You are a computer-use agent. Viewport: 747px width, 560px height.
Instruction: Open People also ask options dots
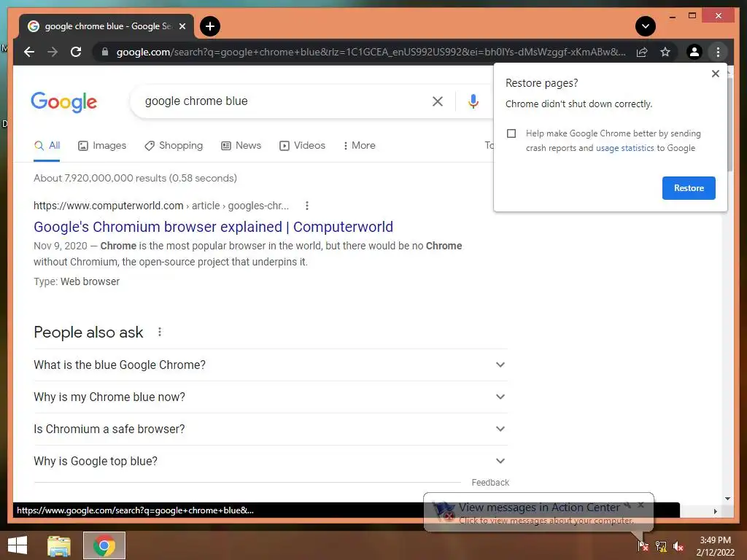pos(160,332)
